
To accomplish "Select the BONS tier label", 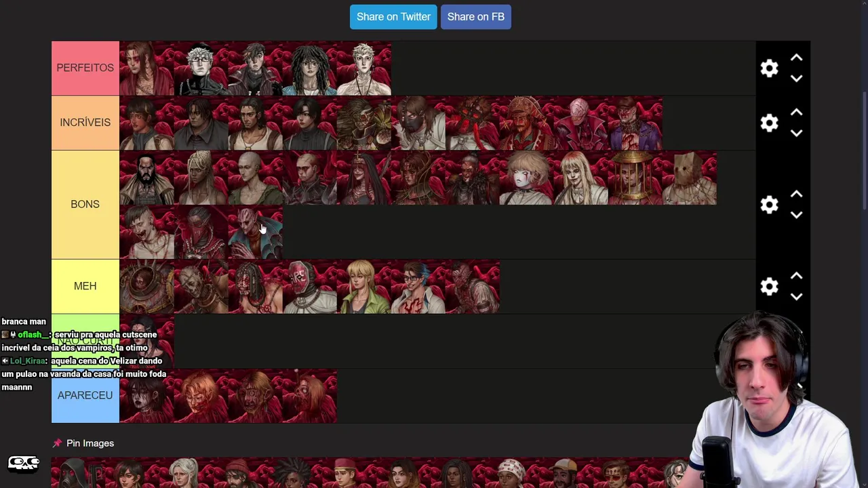I will tap(85, 204).
